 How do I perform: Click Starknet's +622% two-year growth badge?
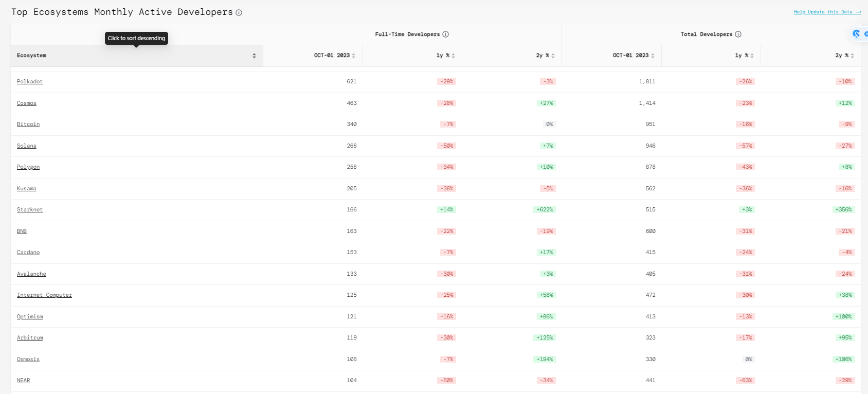pyautogui.click(x=545, y=210)
